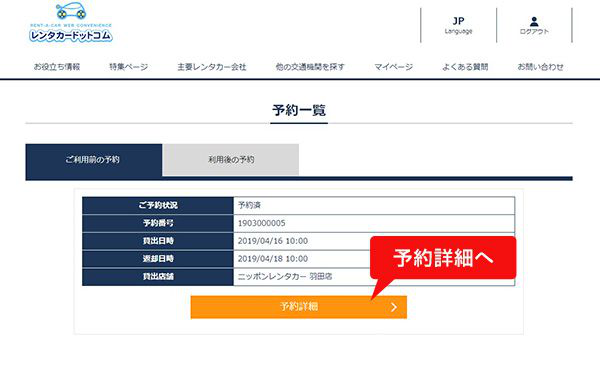Screen dimensions: 600x372
Task: Click the 予約一覧 page heading
Action: (x=299, y=110)
